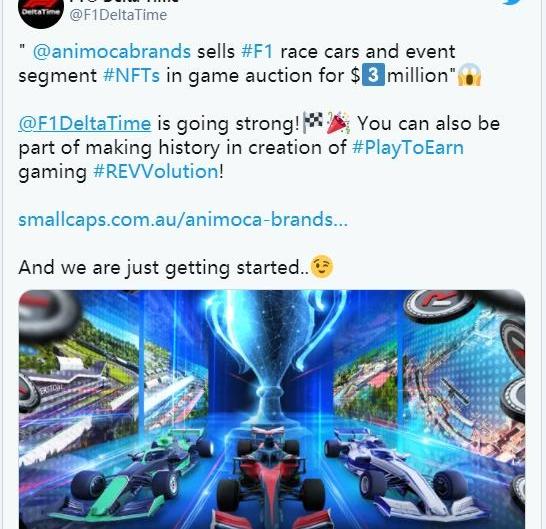Click the winking face emoji
This screenshot has width=546, height=529.
[321, 267]
